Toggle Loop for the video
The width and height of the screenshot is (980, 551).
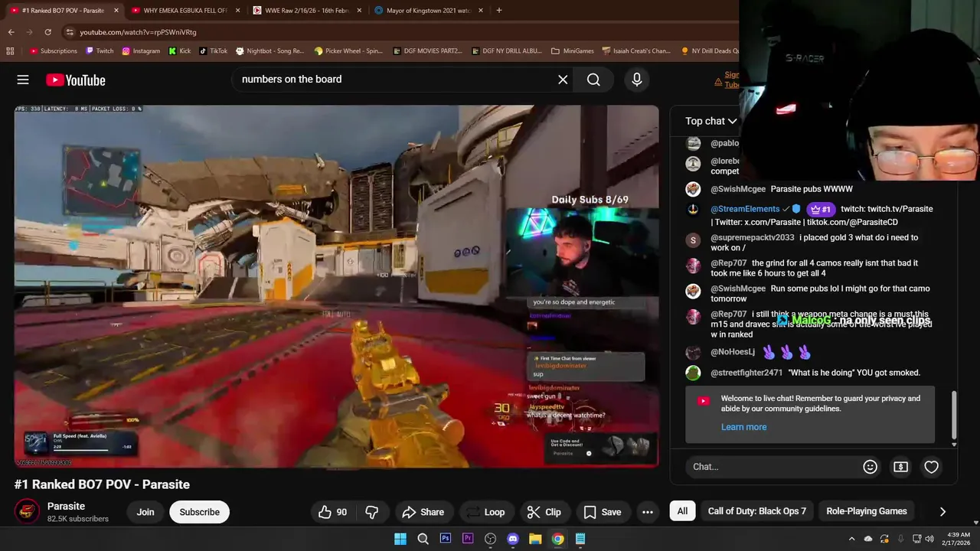pos(485,512)
